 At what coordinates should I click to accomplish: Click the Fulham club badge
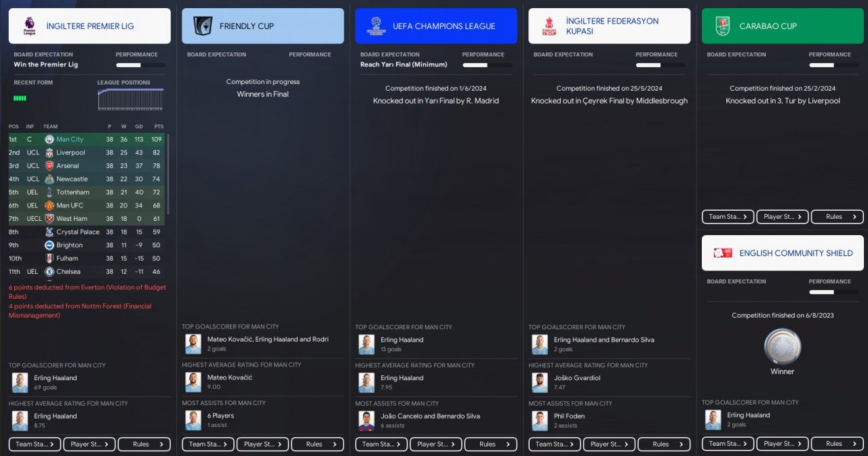pyautogui.click(x=50, y=258)
